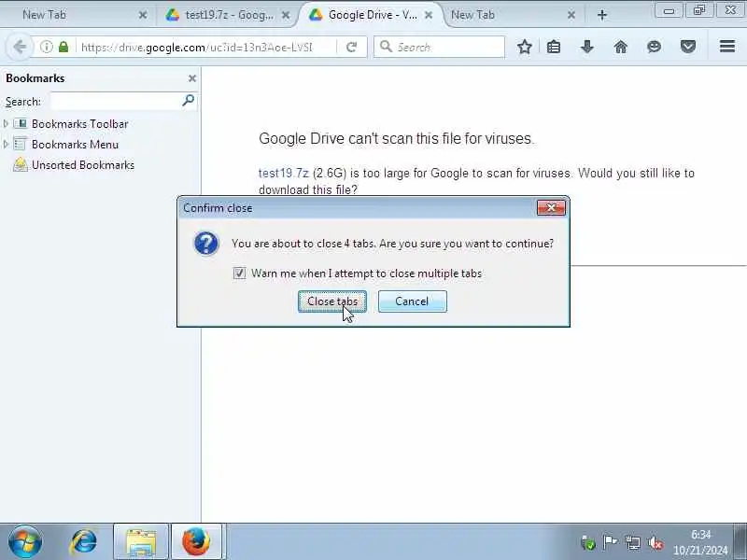Close the rightmost New Tab
The image size is (747, 560).
571,15
